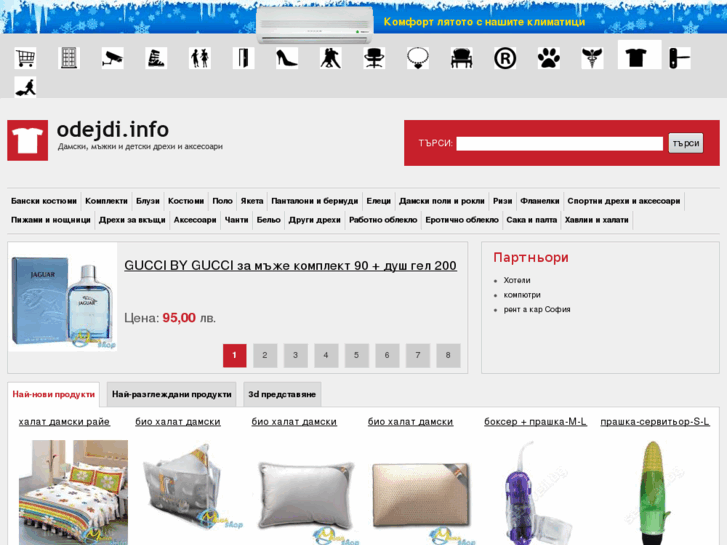Open Фланелки category
The height and width of the screenshot is (545, 727).
pos(540,201)
